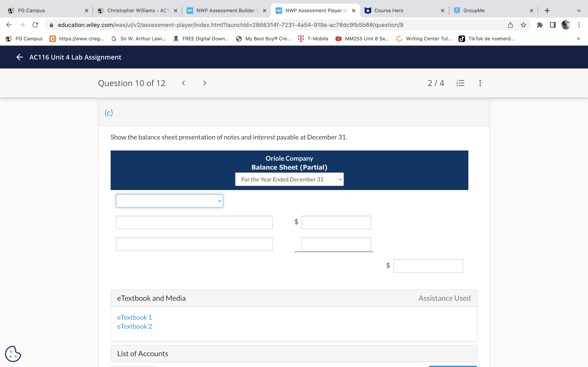Open the three-dot question options menu
Screen dimensions: 588x367
pos(480,83)
